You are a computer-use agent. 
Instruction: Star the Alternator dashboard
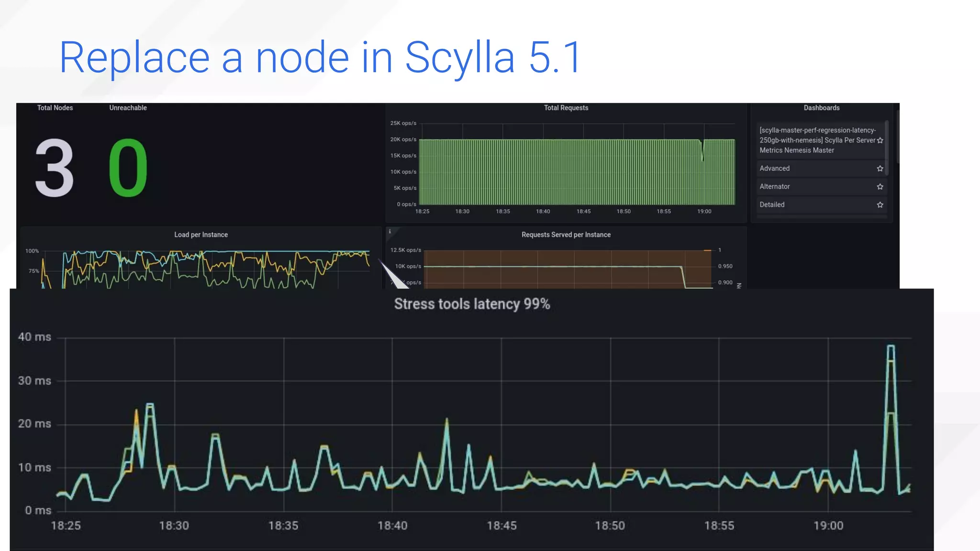pyautogui.click(x=880, y=187)
